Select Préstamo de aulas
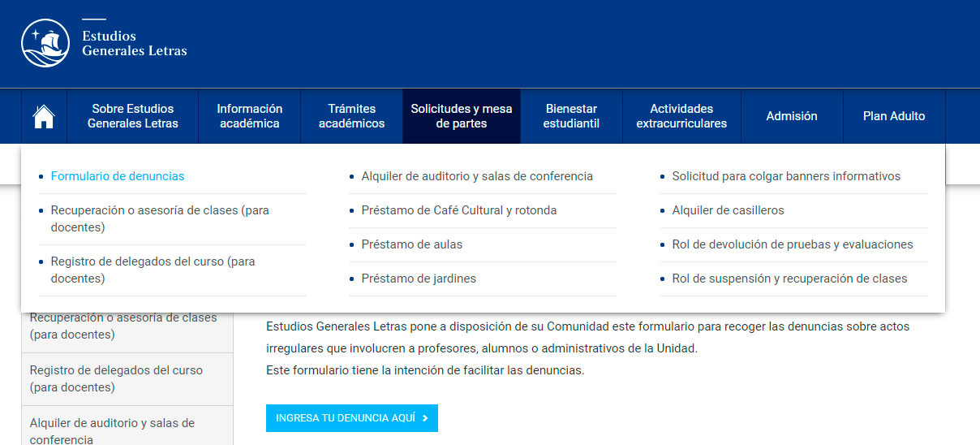The width and height of the screenshot is (980, 445). click(412, 244)
